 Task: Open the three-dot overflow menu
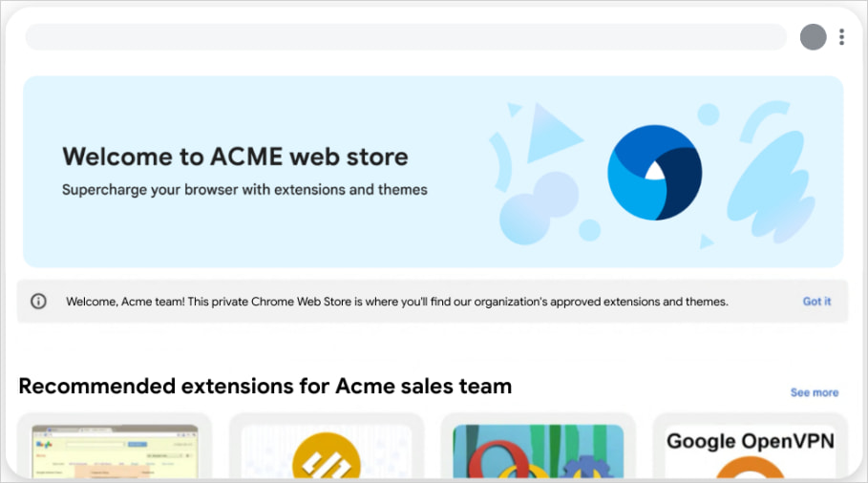tap(841, 37)
